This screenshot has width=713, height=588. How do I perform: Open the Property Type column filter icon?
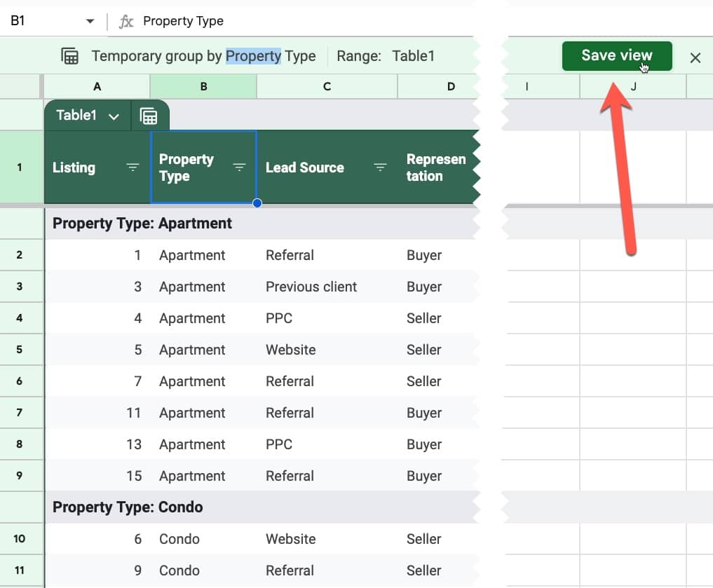pyautogui.click(x=239, y=167)
